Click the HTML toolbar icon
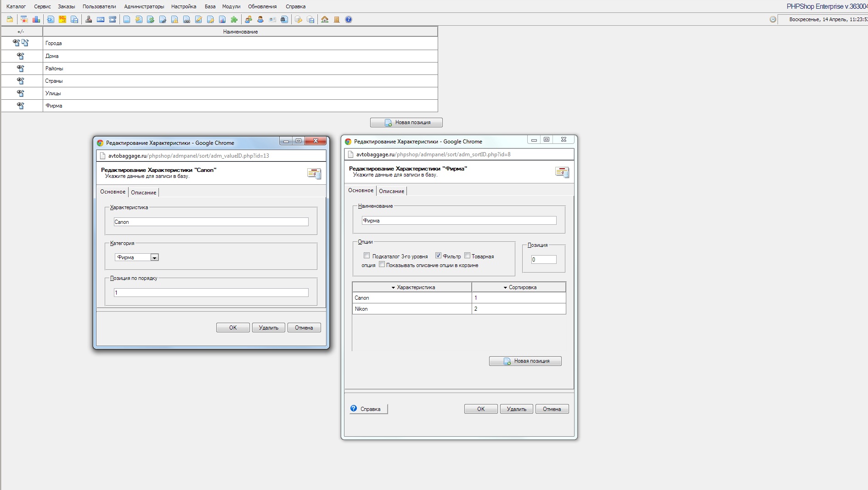The width and height of the screenshot is (868, 490). [101, 19]
